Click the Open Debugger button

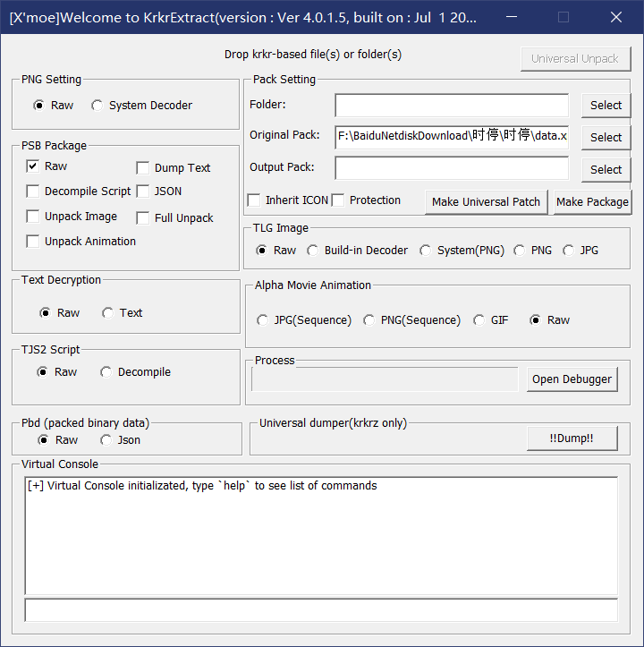click(572, 379)
